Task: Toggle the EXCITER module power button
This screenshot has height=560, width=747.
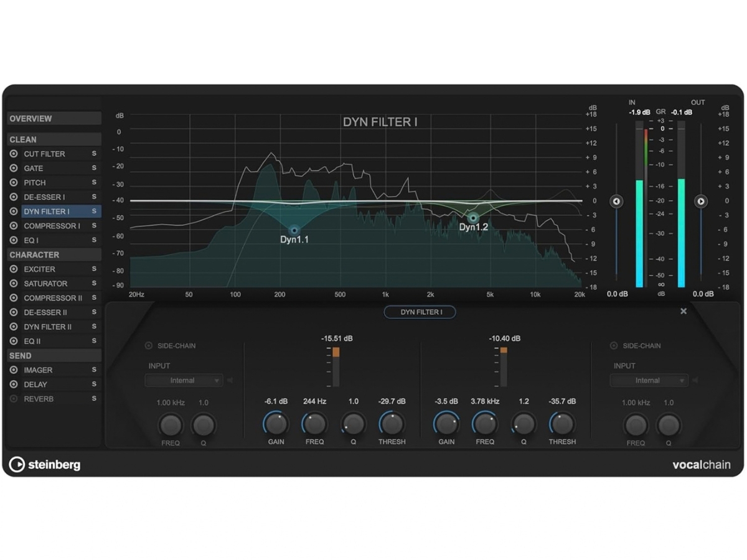Action: [x=14, y=269]
